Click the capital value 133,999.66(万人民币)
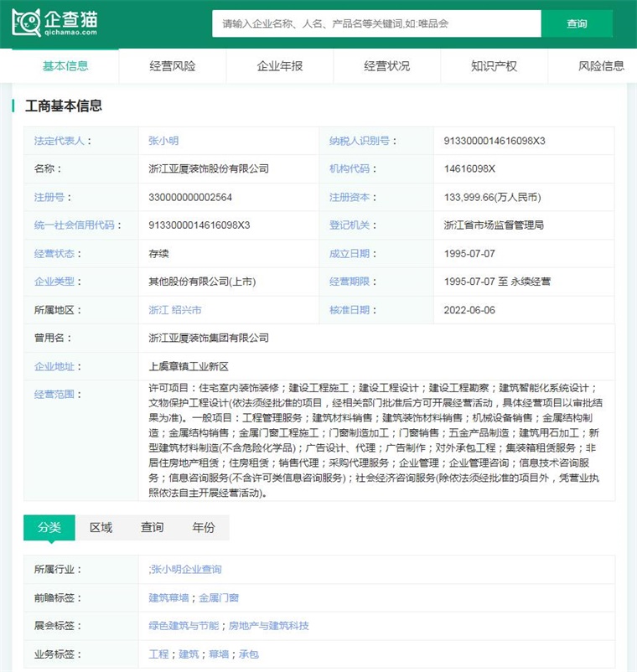The image size is (637, 672). [x=493, y=197]
